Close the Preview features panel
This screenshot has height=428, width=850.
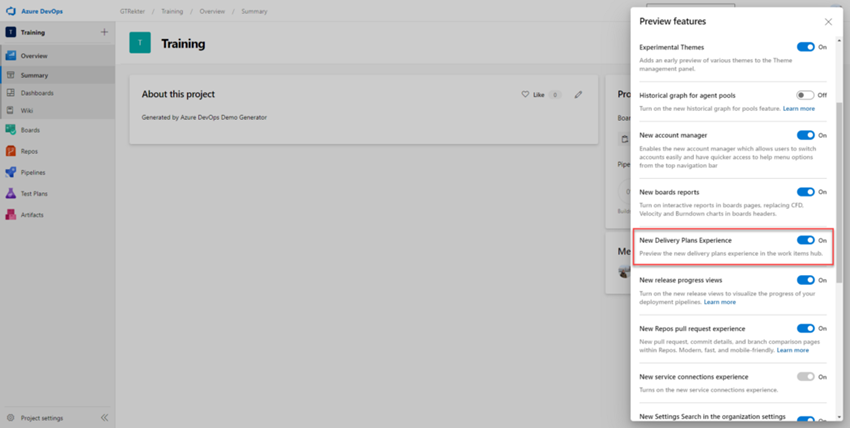(828, 22)
